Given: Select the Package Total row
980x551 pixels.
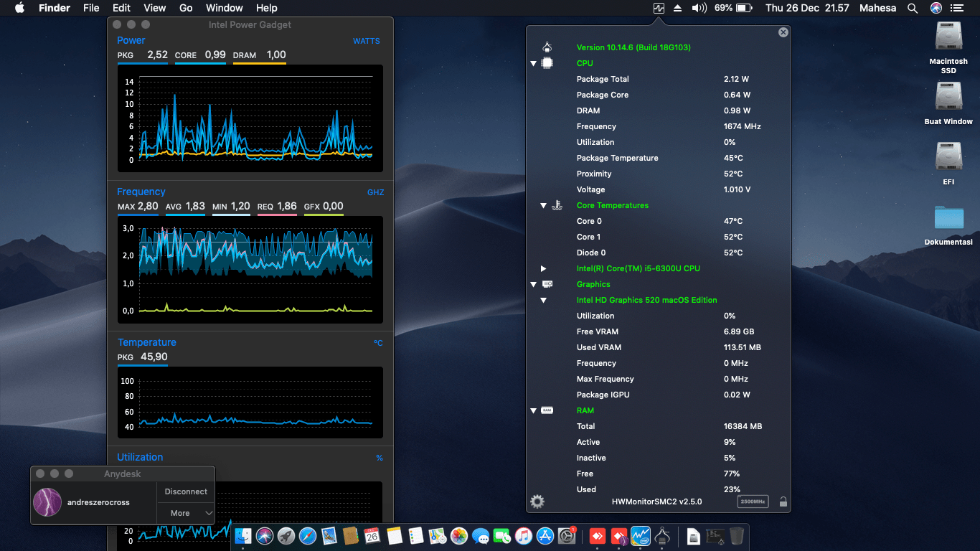Looking at the screenshot, I should 659,79.
